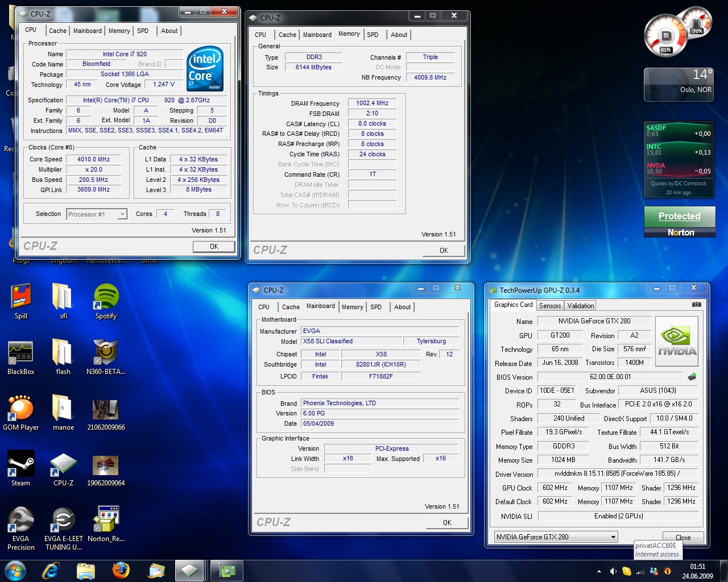Select CPU tab in Memory CPU-Z window
The height and width of the screenshot is (582, 728).
click(x=260, y=35)
